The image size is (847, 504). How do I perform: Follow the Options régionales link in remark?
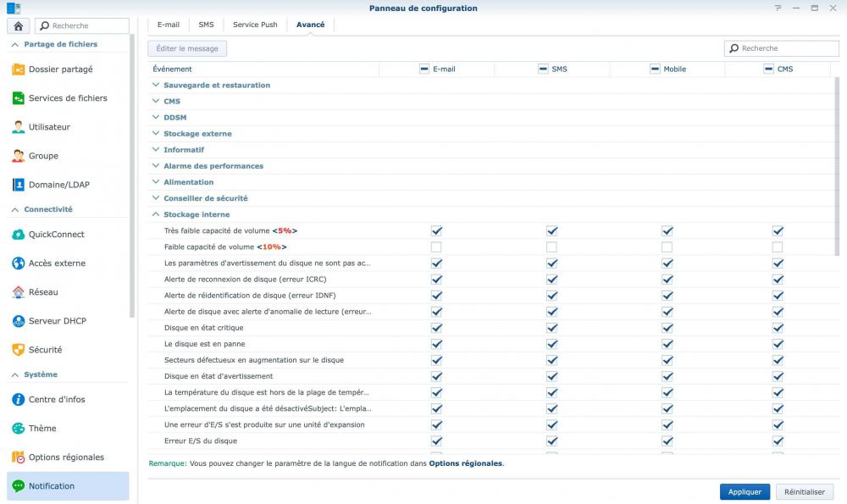point(465,463)
